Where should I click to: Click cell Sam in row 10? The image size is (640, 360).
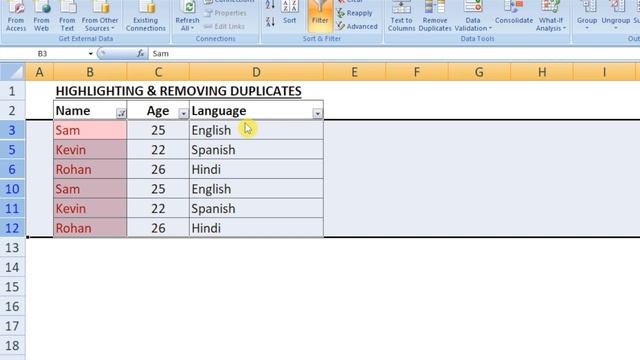tap(90, 189)
